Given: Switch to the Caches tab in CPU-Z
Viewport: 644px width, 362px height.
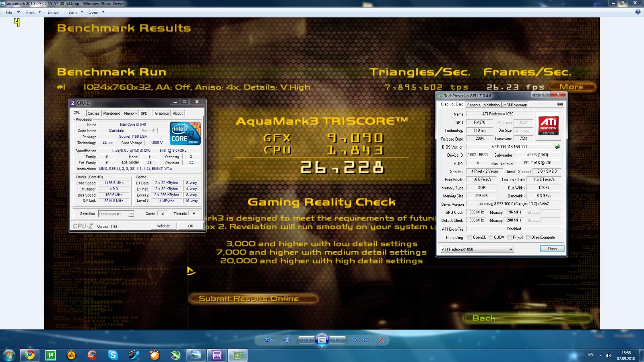Looking at the screenshot, I should click(x=93, y=113).
